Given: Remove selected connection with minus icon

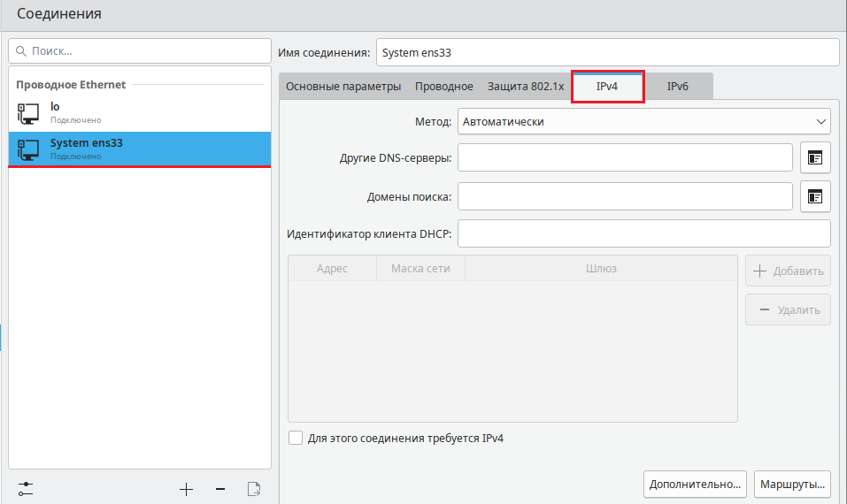Looking at the screenshot, I should pos(220,489).
